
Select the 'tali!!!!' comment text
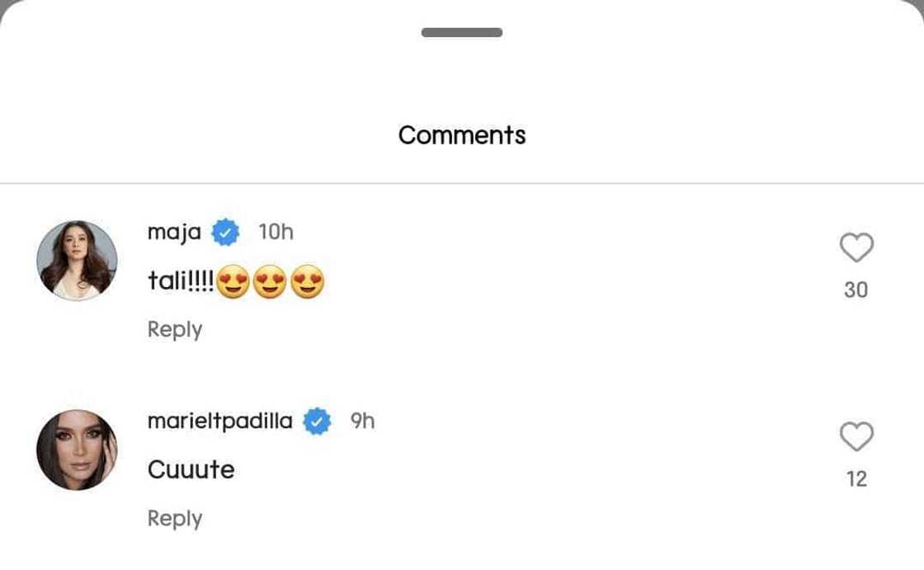(180, 283)
